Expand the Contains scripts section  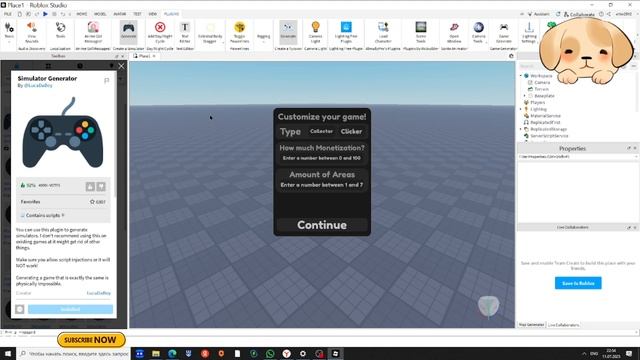coord(64,215)
